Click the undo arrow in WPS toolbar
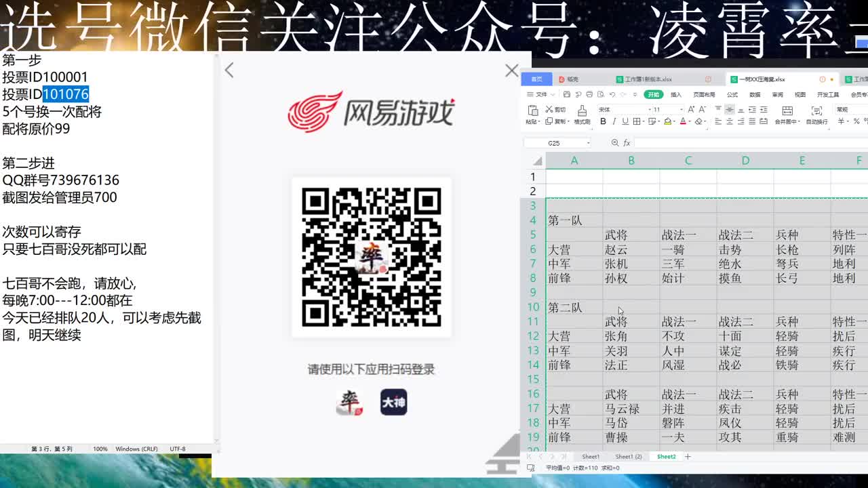Screen dimensions: 868x488 pyautogui.click(x=612, y=95)
